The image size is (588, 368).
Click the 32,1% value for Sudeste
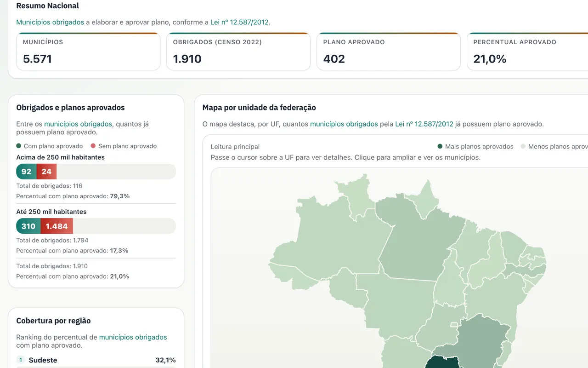(x=166, y=360)
